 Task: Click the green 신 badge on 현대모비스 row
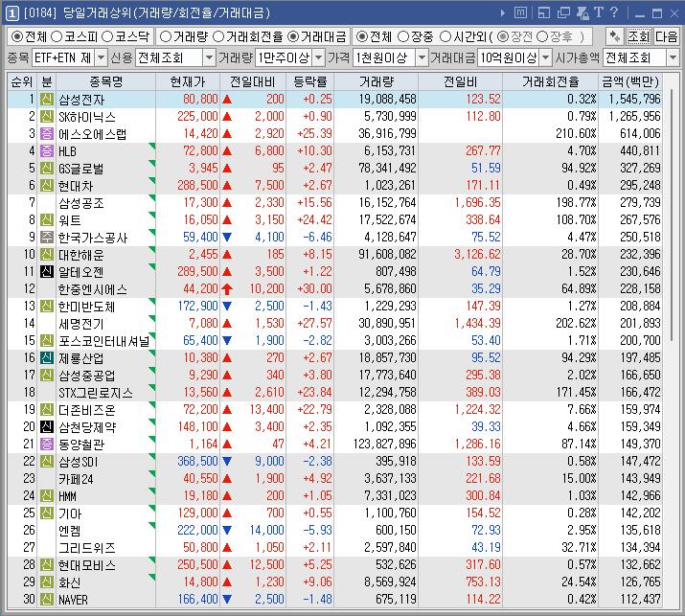pyautogui.click(x=47, y=564)
